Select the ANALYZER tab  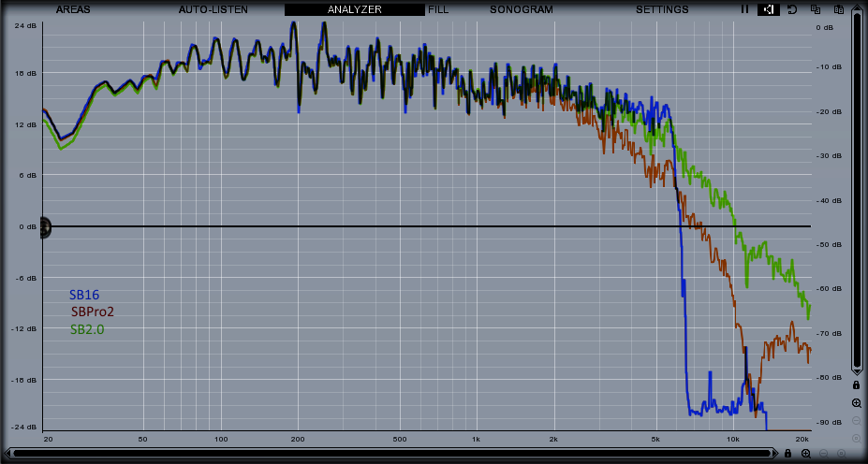coord(355,9)
